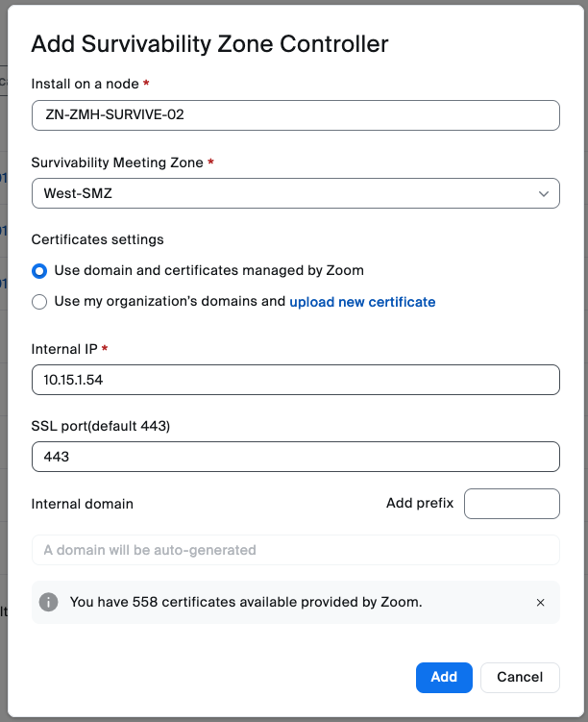Click the Survivability Meeting Zone chevron arrow
Image resolution: width=588 pixels, height=722 pixels.
pyautogui.click(x=544, y=193)
